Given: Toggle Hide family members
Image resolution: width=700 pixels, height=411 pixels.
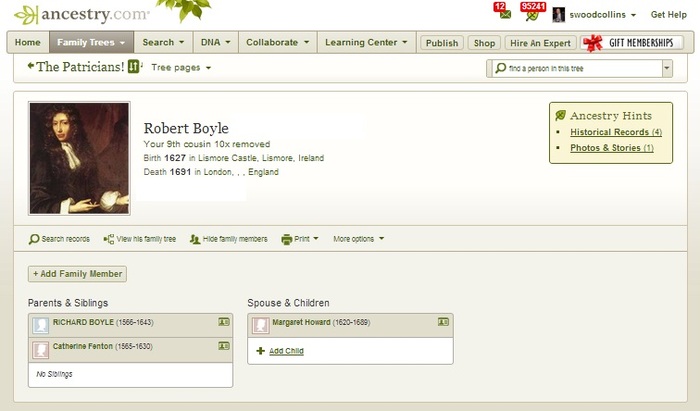Looking at the screenshot, I should tap(235, 239).
